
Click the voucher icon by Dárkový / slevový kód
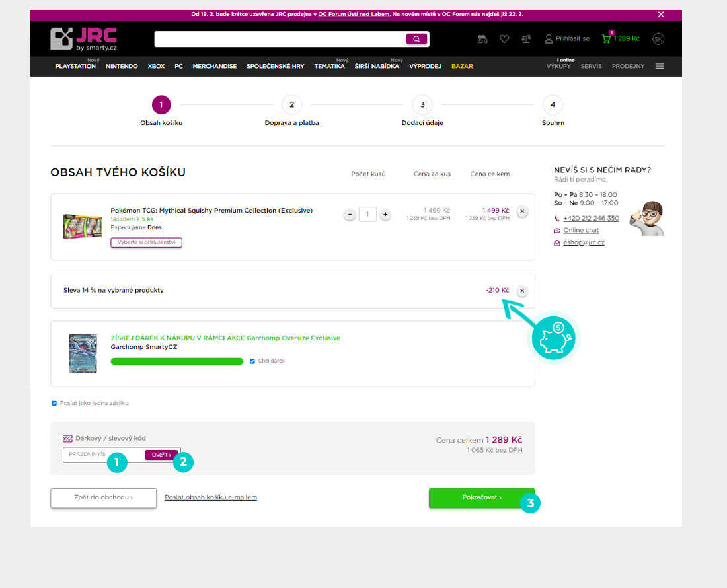67,438
